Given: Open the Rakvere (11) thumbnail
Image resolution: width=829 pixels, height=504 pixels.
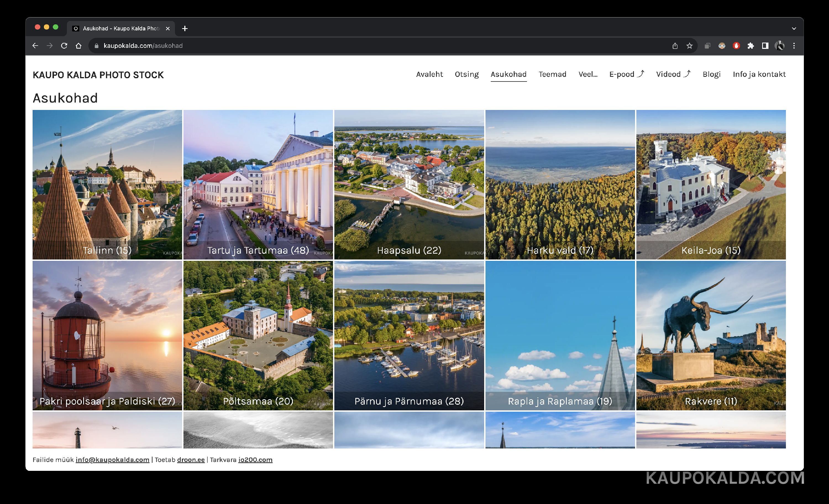Looking at the screenshot, I should point(710,335).
